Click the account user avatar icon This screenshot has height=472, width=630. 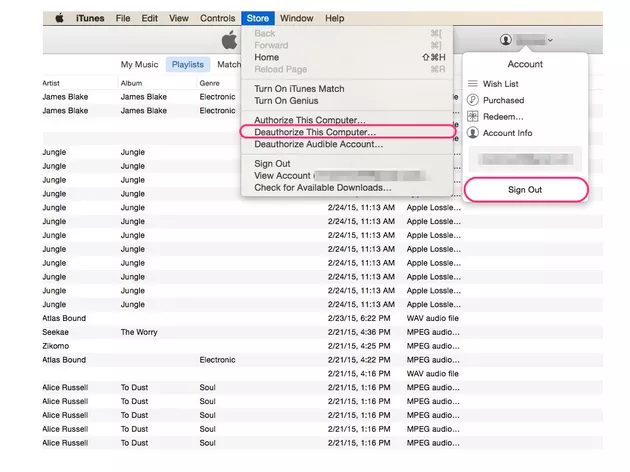point(506,39)
